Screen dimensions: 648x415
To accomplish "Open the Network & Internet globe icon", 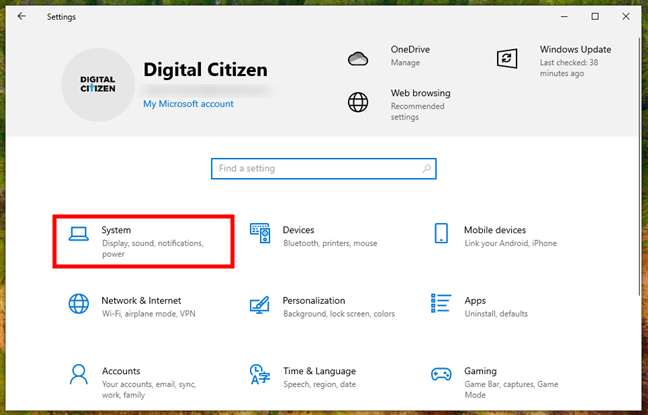I will (x=79, y=304).
